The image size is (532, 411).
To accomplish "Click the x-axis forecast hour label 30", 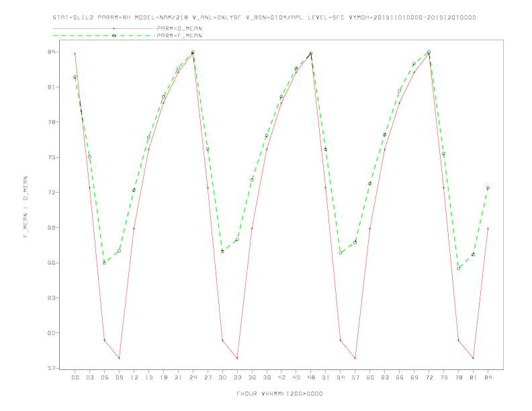I will click(x=222, y=377).
